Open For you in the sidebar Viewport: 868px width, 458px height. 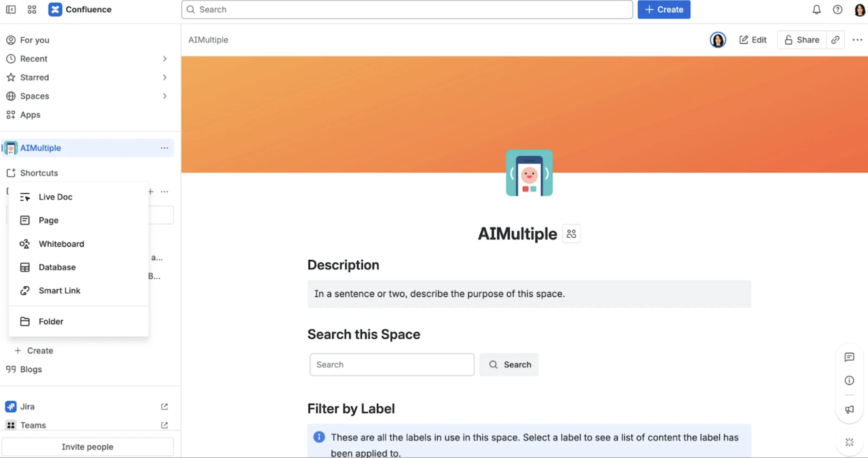pyautogui.click(x=88, y=40)
